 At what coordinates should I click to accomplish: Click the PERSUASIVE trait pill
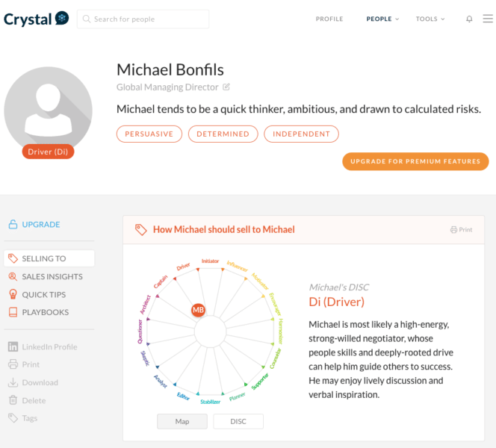(149, 134)
